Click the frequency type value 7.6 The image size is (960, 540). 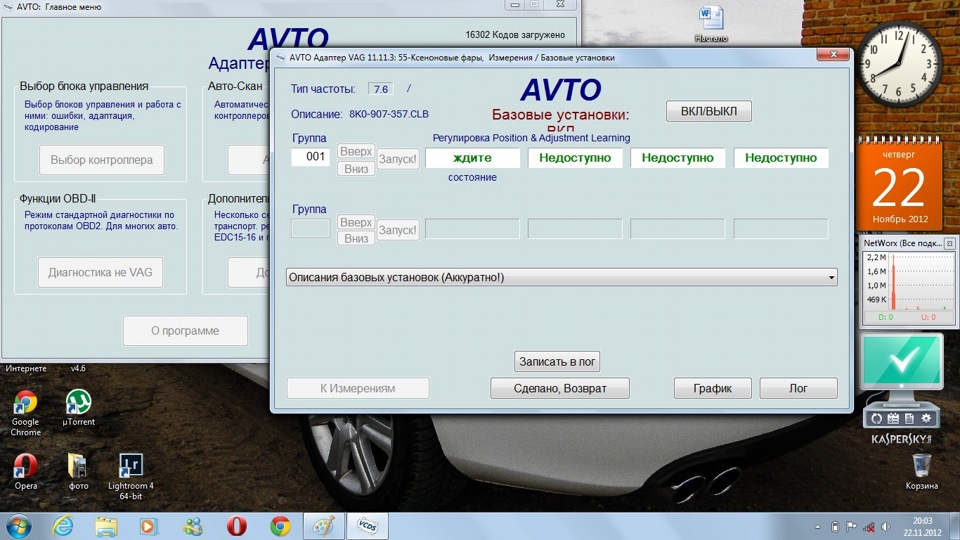point(381,89)
